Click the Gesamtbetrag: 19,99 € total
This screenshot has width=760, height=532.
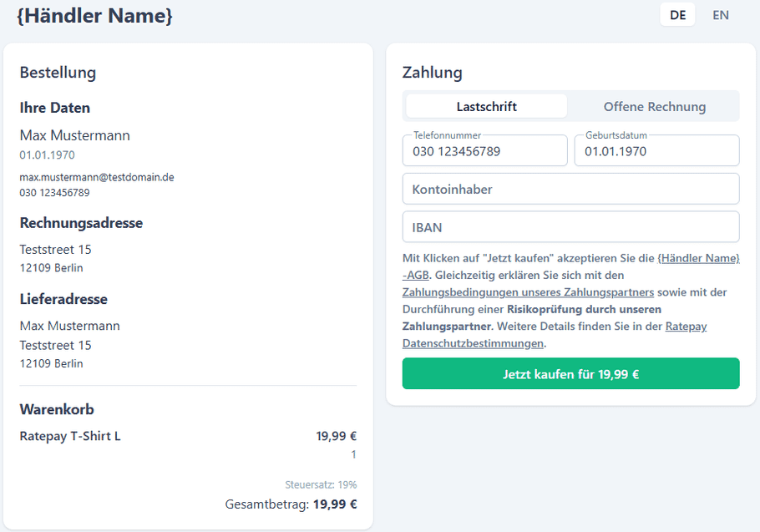point(291,504)
